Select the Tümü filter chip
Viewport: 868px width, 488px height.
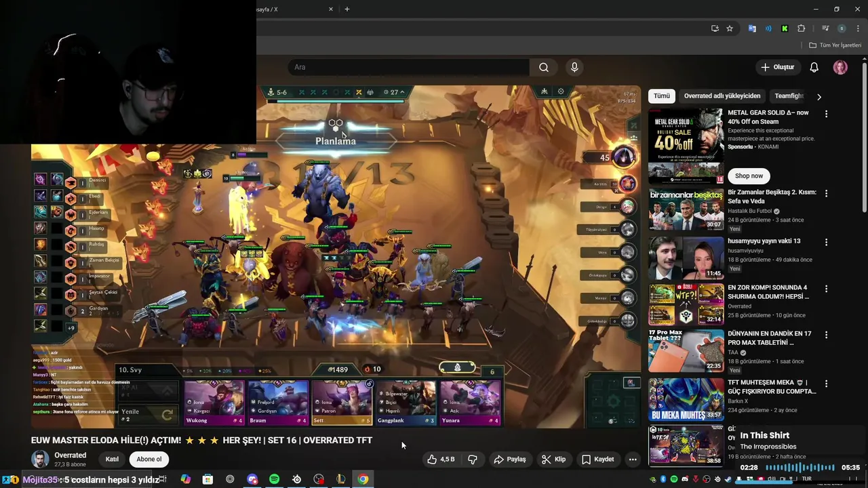[x=662, y=96]
